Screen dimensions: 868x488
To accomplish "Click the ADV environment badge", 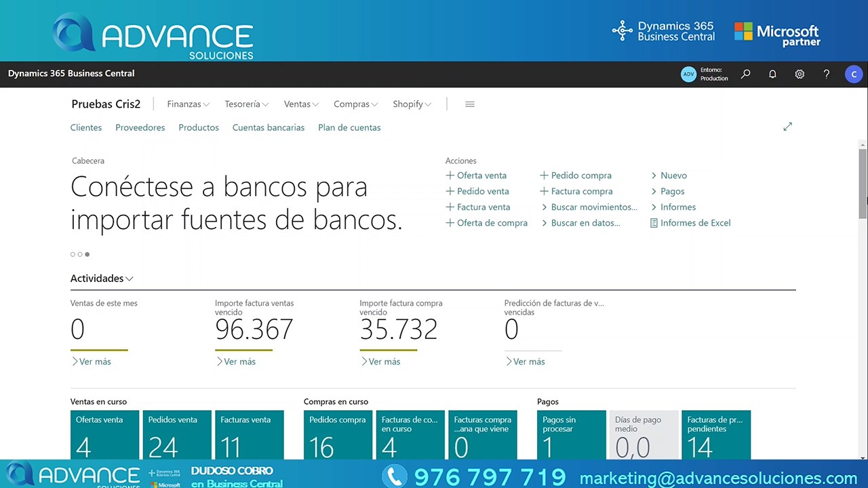I will pyautogui.click(x=688, y=74).
